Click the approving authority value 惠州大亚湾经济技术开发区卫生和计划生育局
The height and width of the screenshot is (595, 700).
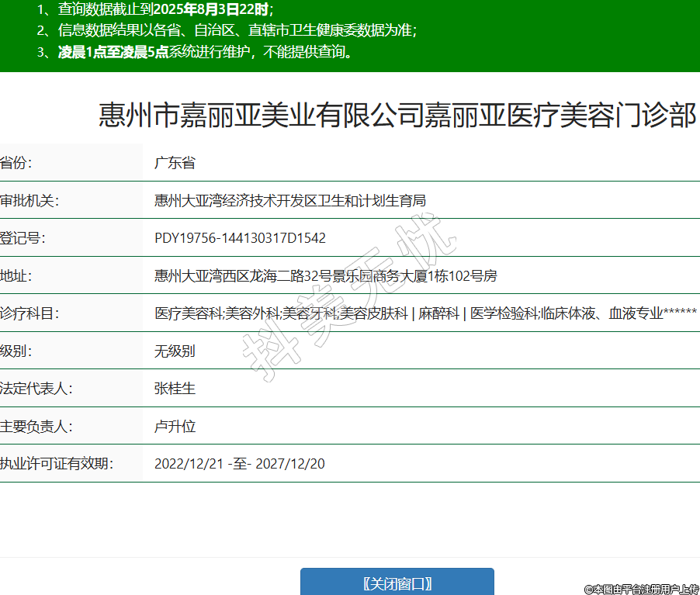pos(290,201)
